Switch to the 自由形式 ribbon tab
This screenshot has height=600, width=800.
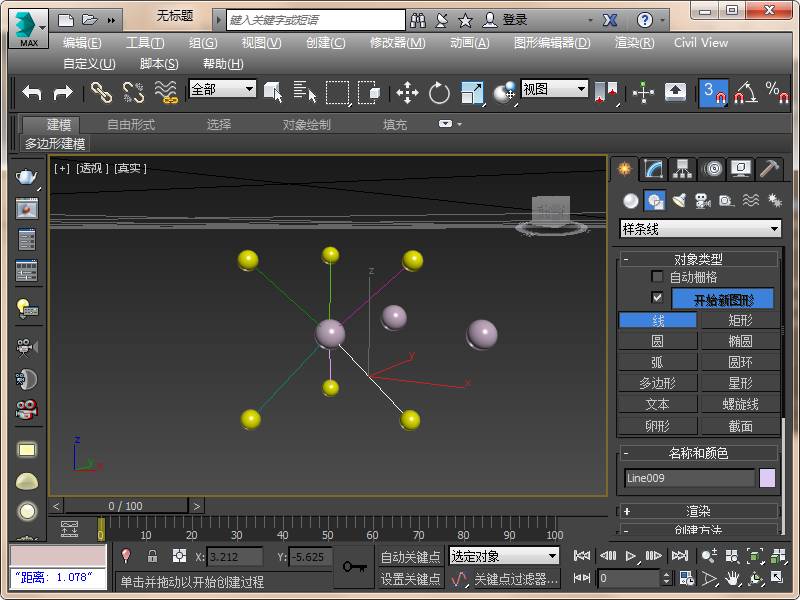click(x=131, y=125)
